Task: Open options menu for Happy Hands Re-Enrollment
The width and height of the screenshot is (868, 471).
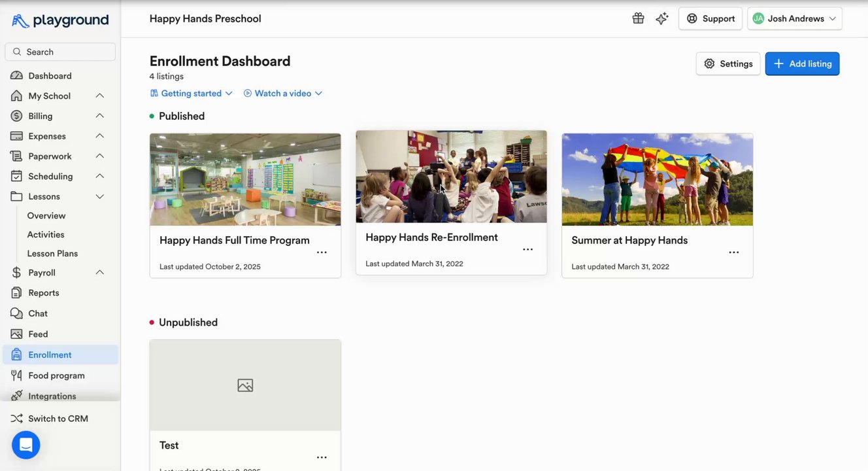Action: 527,249
